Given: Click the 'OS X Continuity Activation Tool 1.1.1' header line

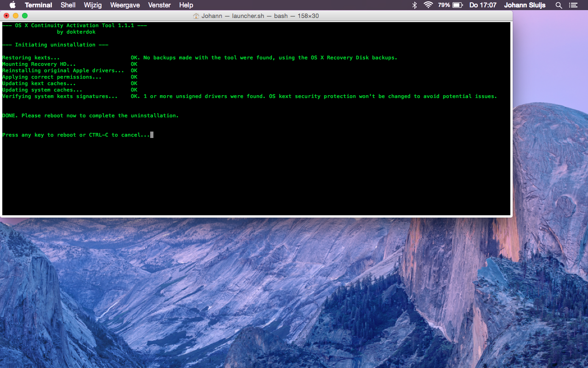Looking at the screenshot, I should coord(74,25).
